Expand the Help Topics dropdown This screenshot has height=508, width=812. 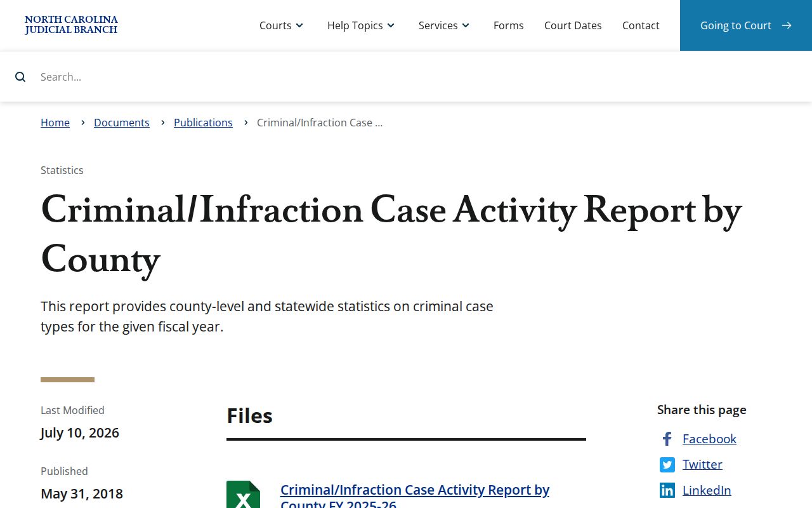361,25
